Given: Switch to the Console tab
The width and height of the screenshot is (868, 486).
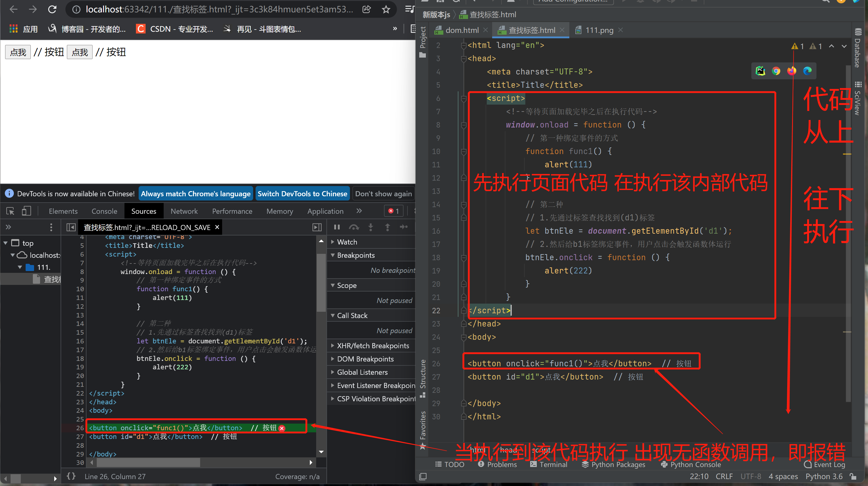Looking at the screenshot, I should coord(105,211).
